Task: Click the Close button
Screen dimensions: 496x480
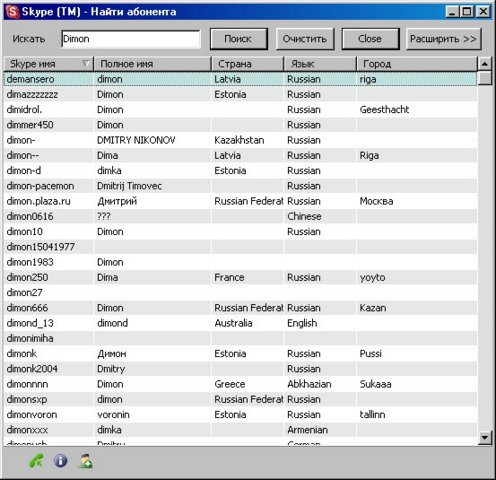Action: [x=370, y=39]
